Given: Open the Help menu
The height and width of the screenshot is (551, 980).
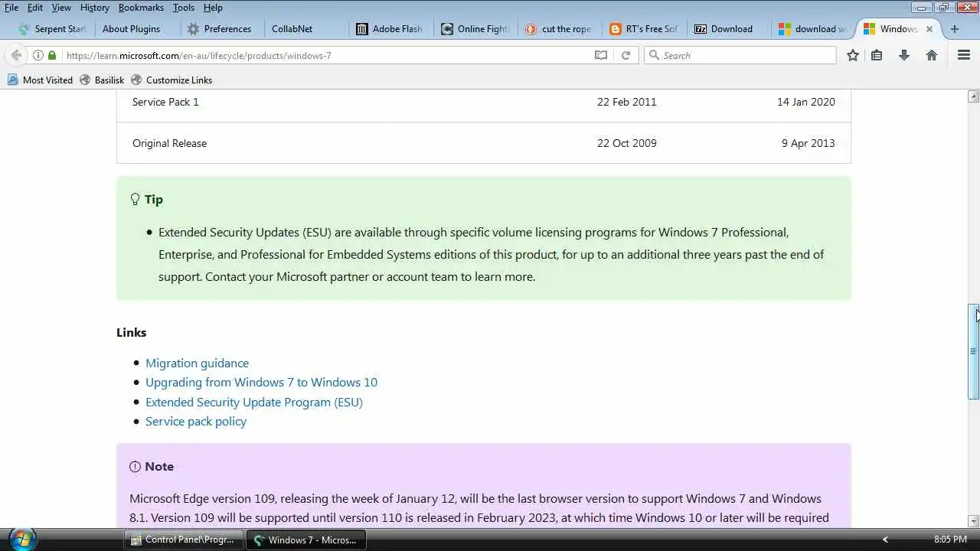Looking at the screenshot, I should click(x=213, y=8).
